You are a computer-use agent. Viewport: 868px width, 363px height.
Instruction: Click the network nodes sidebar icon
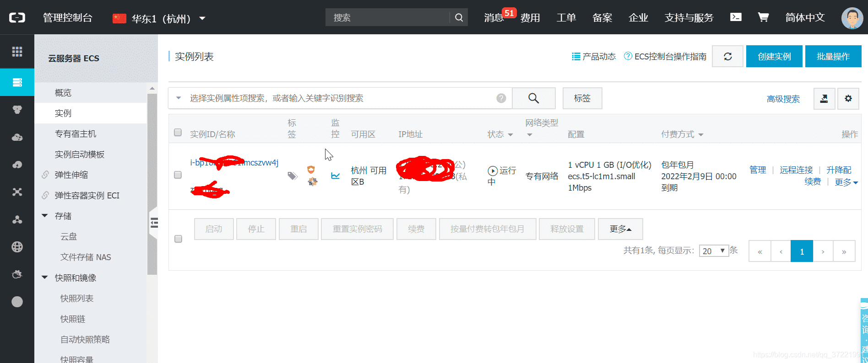[x=17, y=192]
